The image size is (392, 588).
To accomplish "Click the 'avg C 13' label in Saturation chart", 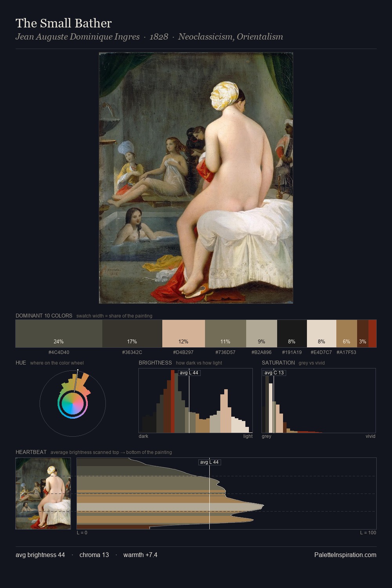I will tap(274, 373).
